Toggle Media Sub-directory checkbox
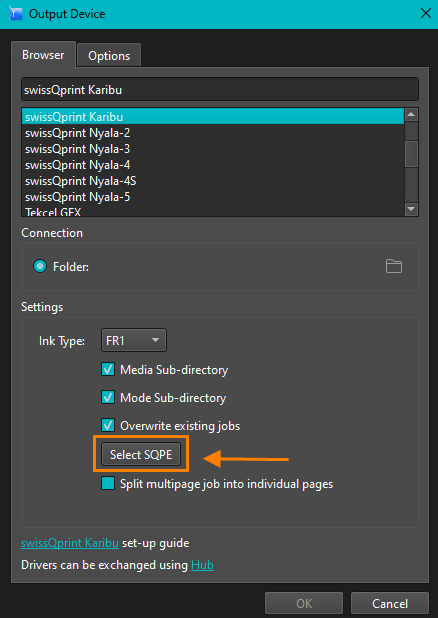 coord(108,370)
